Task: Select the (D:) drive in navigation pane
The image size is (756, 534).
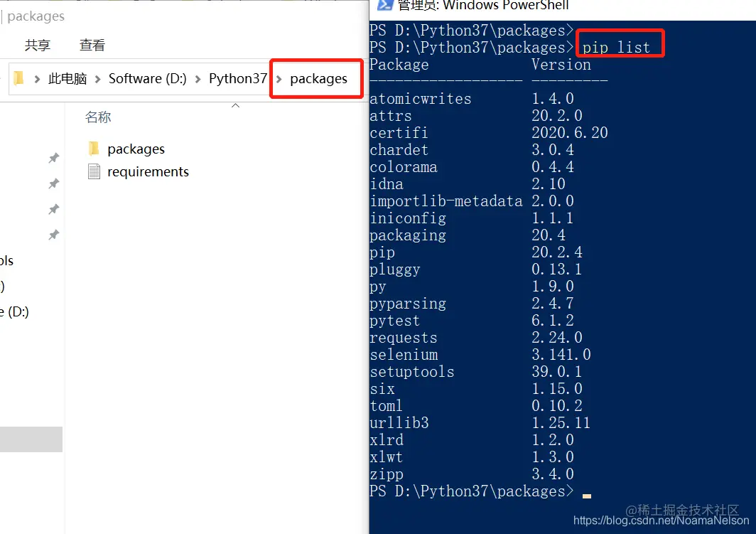Action: [14, 311]
